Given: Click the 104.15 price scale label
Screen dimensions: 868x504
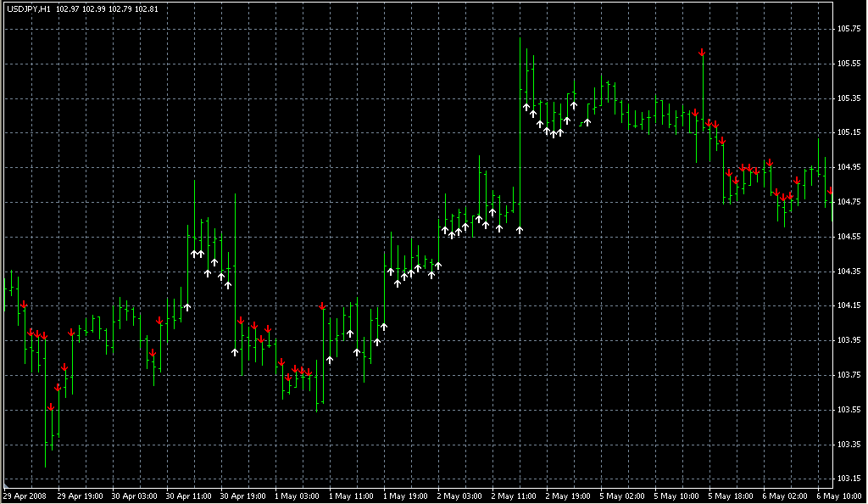Looking at the screenshot, I should tap(849, 305).
